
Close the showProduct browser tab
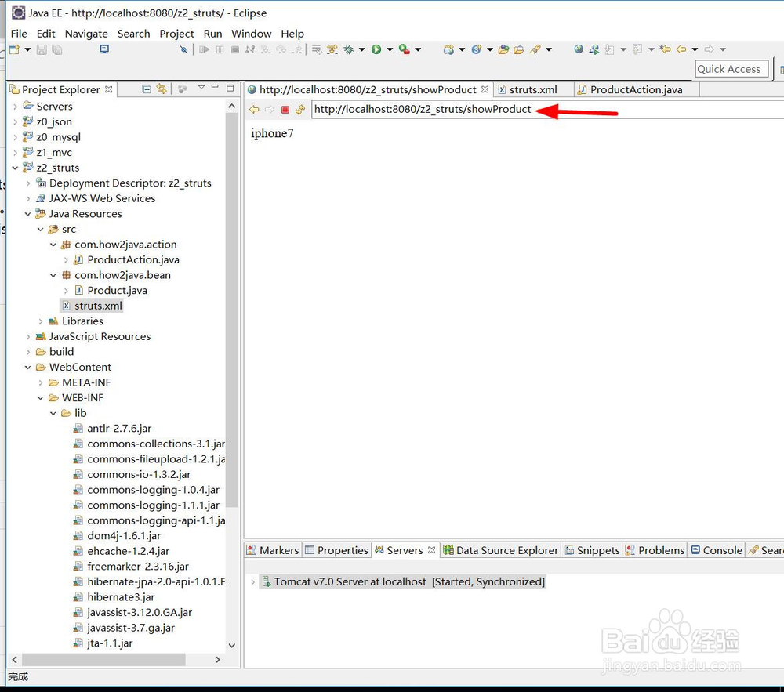click(485, 89)
